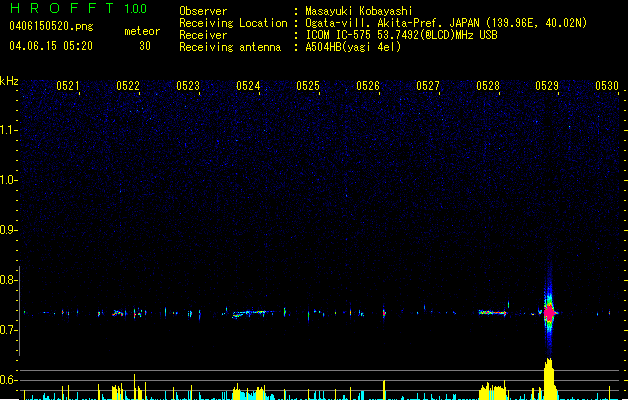
Task: Click the 0526 time marker
Action: (368, 86)
